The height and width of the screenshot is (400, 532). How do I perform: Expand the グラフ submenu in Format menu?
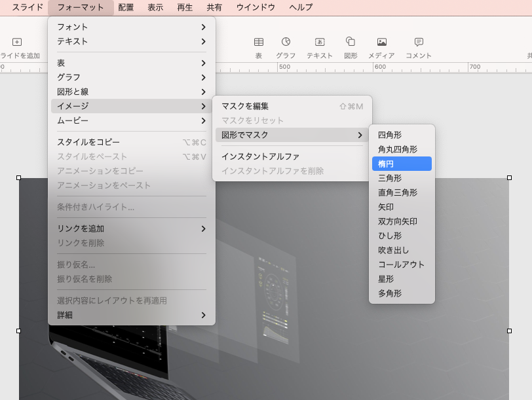point(132,77)
